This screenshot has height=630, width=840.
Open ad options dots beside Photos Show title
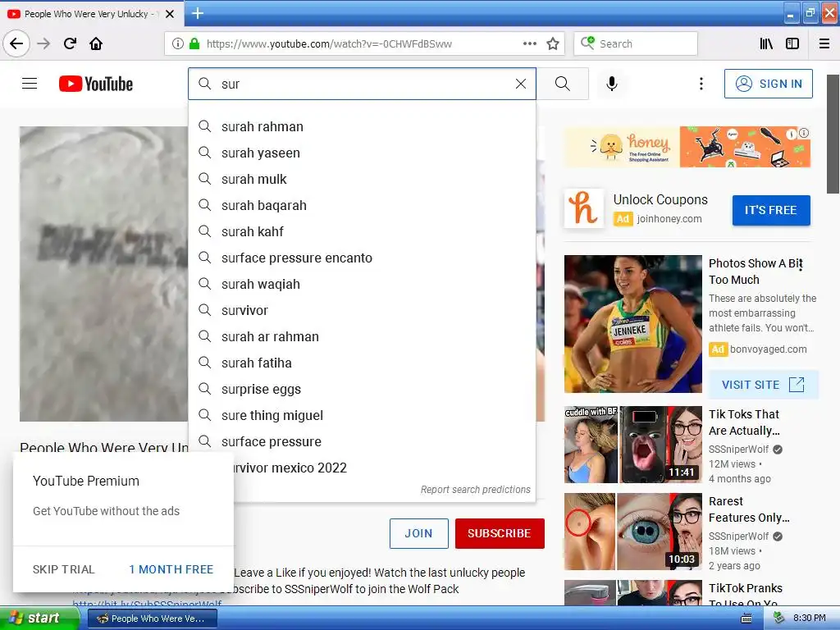pos(801,265)
